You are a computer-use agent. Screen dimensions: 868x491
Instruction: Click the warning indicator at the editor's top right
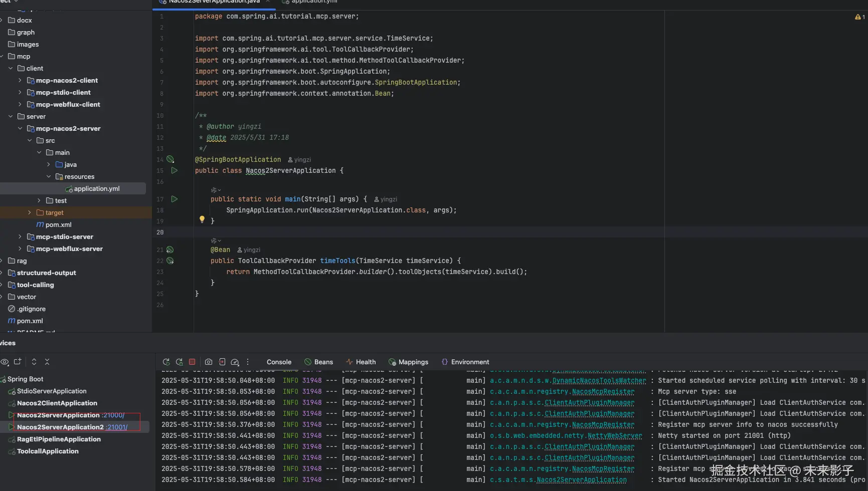pos(859,17)
